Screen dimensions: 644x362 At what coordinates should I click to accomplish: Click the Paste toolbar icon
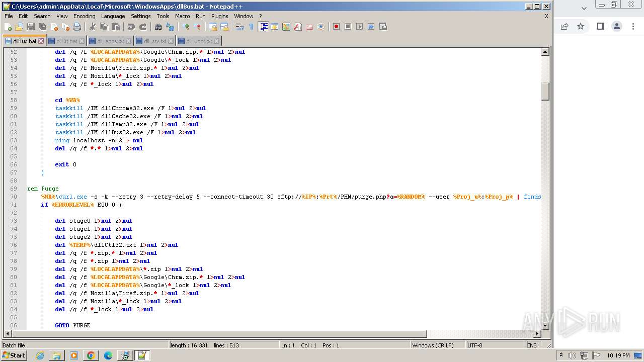coord(115,27)
